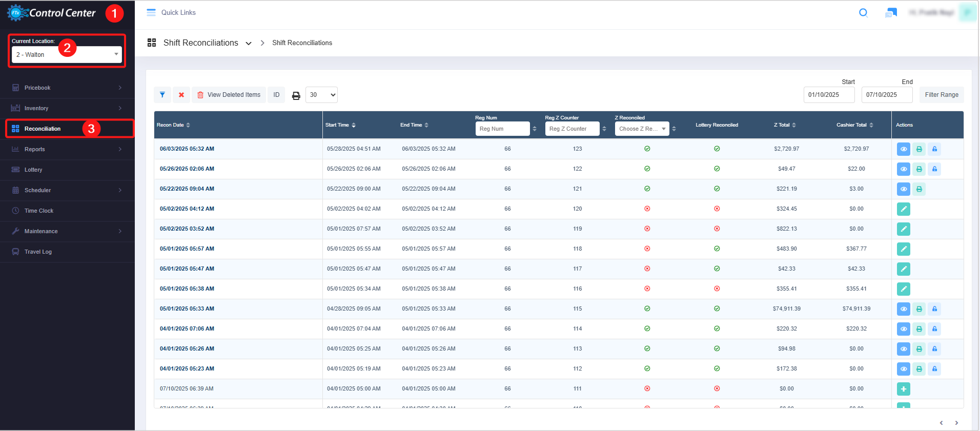
Task: Edit the 05/02/2025 04:12 AM reconciliation
Action: (x=903, y=209)
